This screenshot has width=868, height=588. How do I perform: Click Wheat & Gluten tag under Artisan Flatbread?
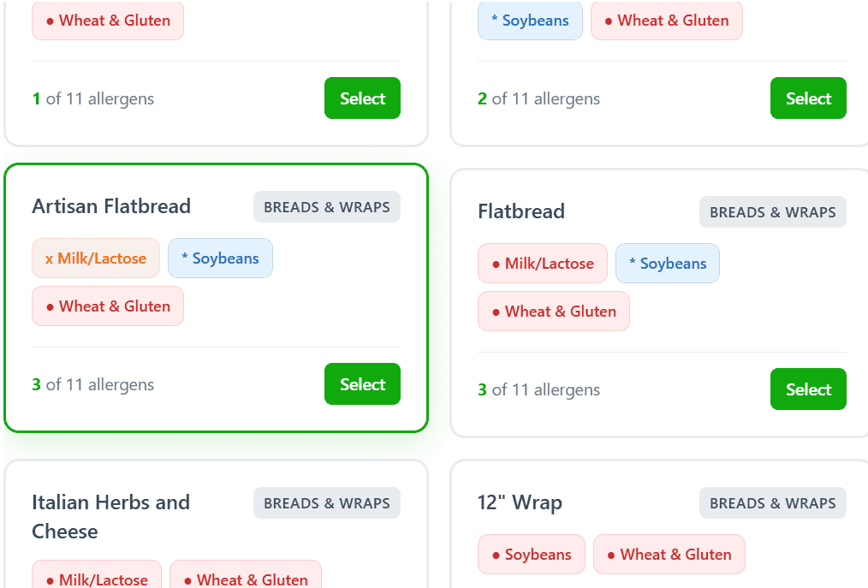tap(108, 306)
